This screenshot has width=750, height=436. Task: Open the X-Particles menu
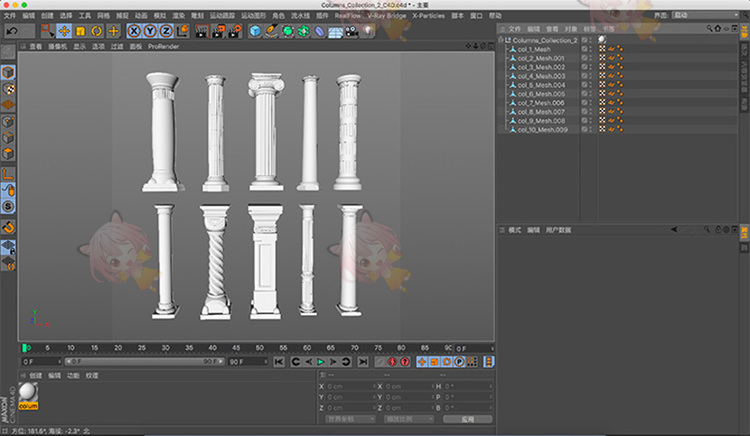pyautogui.click(x=426, y=16)
